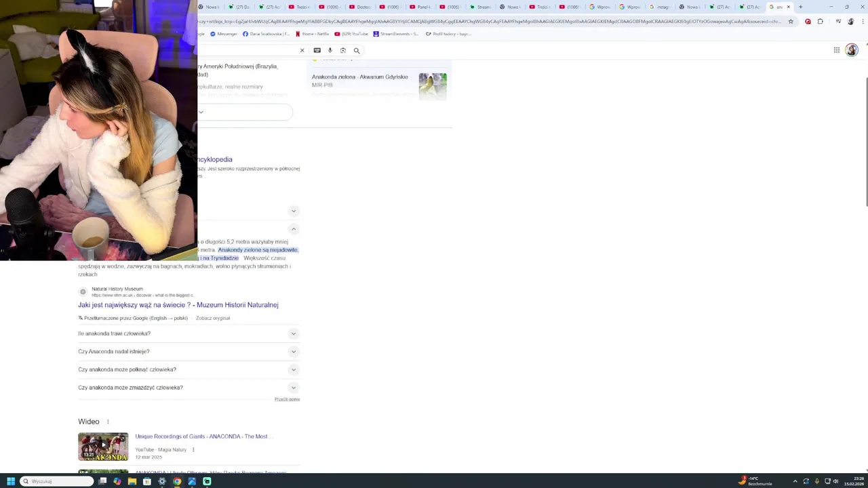Open Anakonda zielona Akwarium Gdyńskie result
The height and width of the screenshot is (488, 868).
point(360,77)
